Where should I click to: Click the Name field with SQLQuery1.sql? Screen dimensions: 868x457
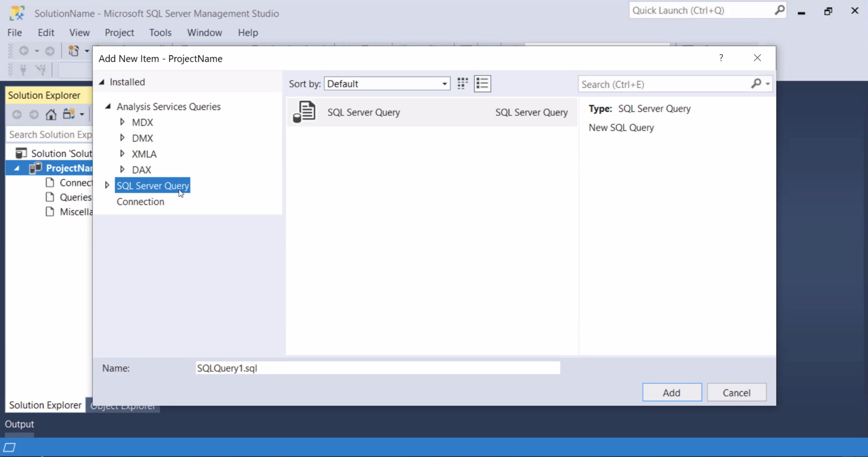pyautogui.click(x=378, y=368)
